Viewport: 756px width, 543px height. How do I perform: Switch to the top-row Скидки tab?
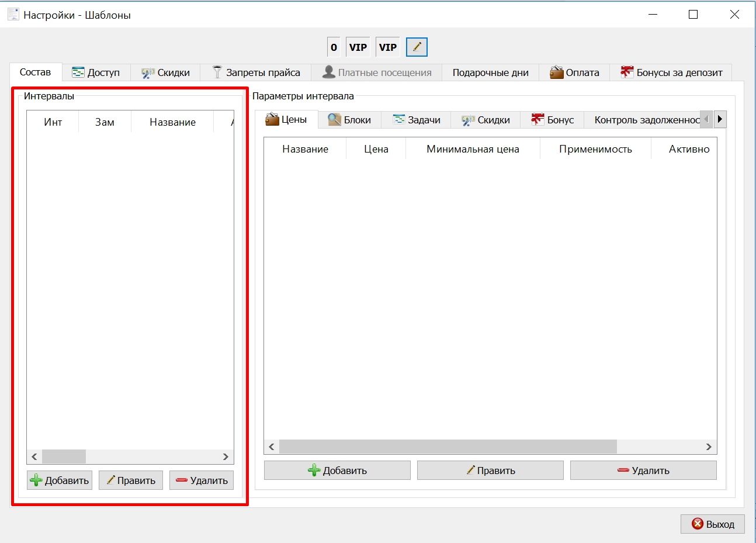tap(166, 72)
